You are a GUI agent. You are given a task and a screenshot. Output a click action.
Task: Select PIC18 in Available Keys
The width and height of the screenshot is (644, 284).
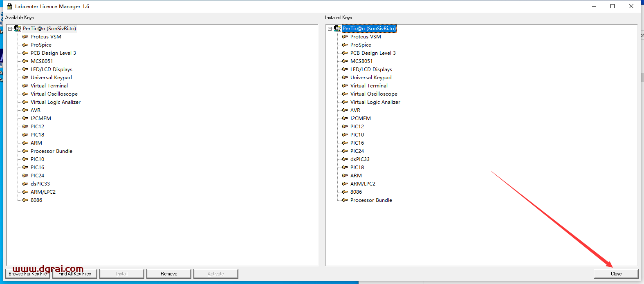point(37,135)
